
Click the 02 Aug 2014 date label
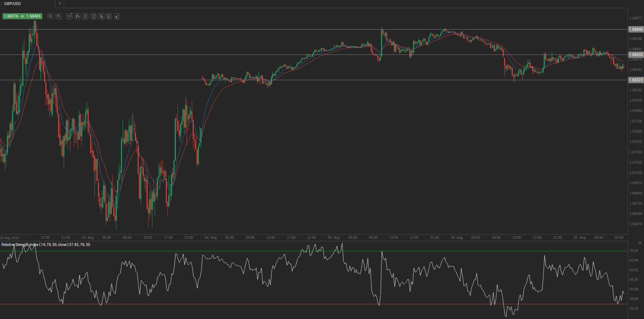tap(10, 238)
